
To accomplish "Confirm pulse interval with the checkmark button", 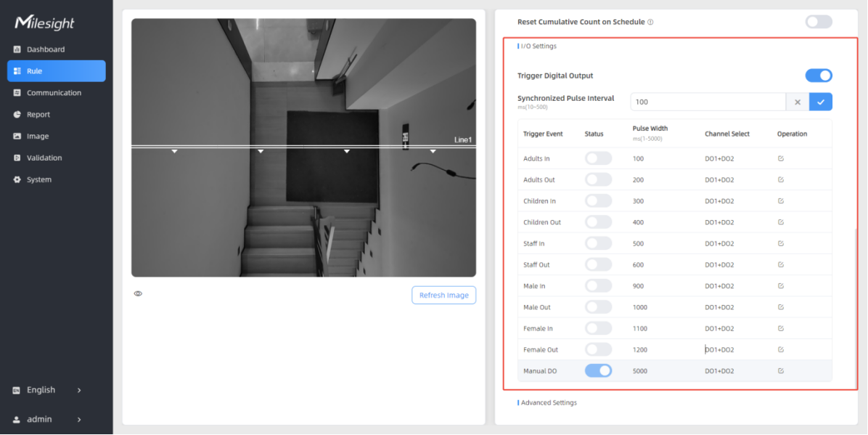I will [x=820, y=102].
